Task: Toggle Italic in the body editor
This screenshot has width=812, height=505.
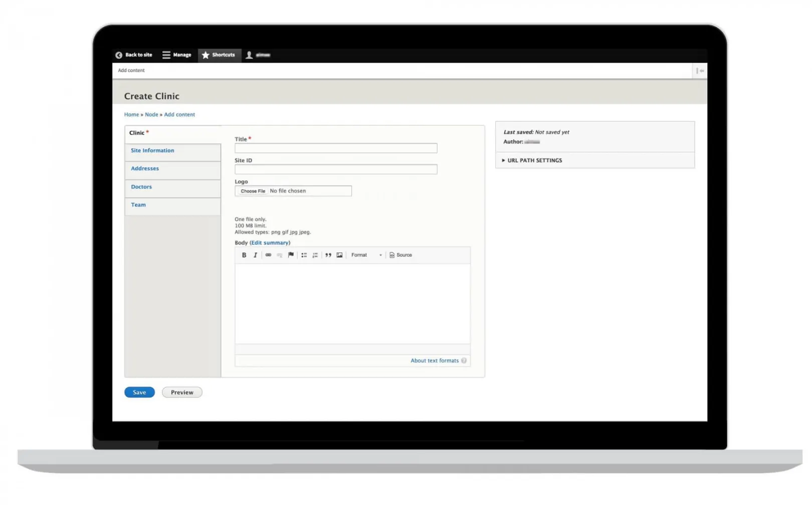Action: [255, 255]
